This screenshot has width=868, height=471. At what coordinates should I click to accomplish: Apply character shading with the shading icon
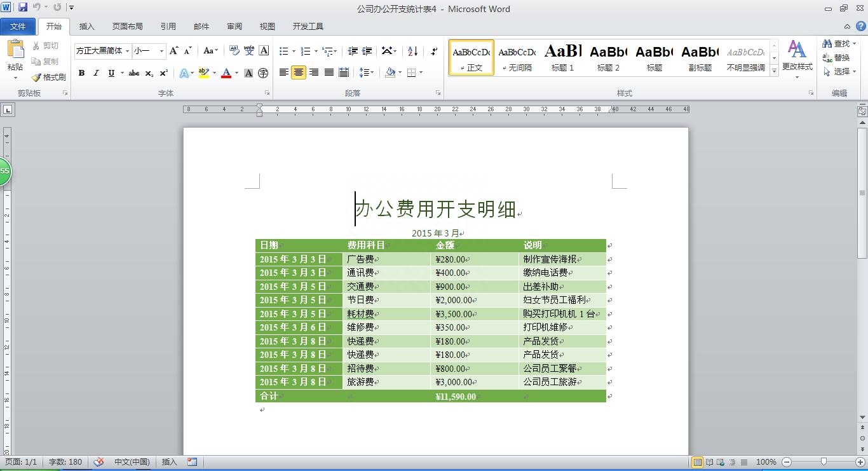(248, 73)
